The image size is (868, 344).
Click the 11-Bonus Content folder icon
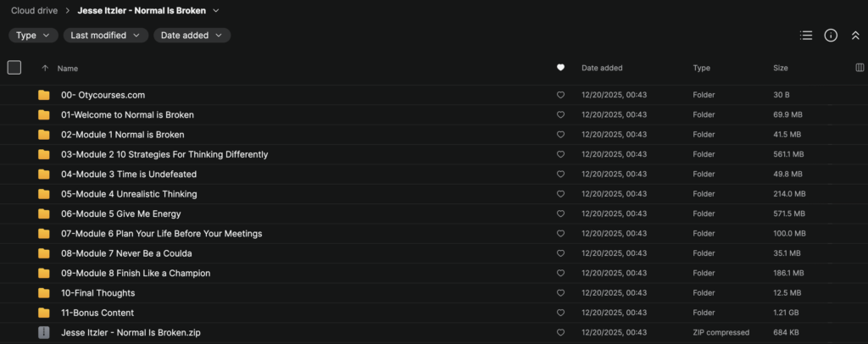pyautogui.click(x=44, y=313)
